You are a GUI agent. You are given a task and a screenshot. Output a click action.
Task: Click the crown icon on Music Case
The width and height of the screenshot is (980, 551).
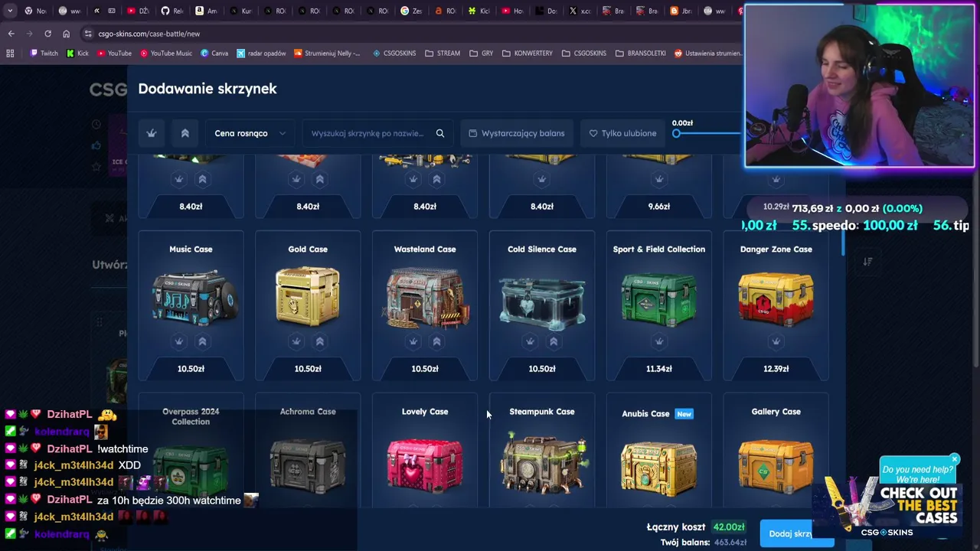(178, 341)
